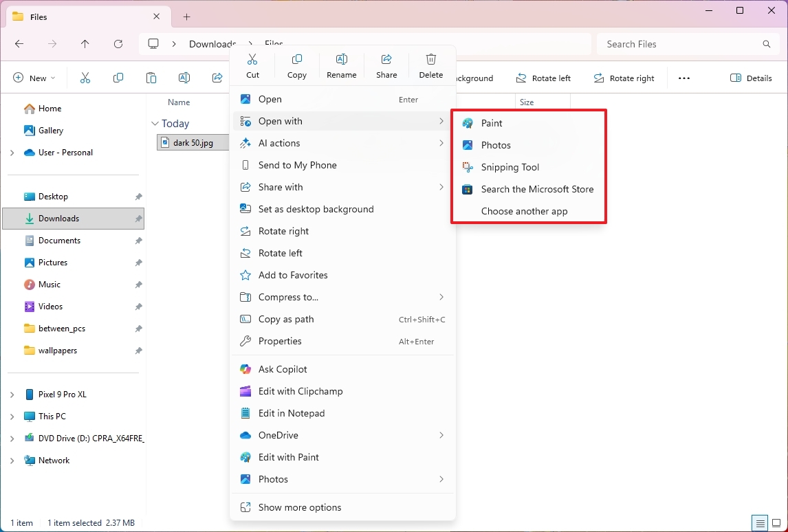Open the image with Paint from submenu

point(492,123)
